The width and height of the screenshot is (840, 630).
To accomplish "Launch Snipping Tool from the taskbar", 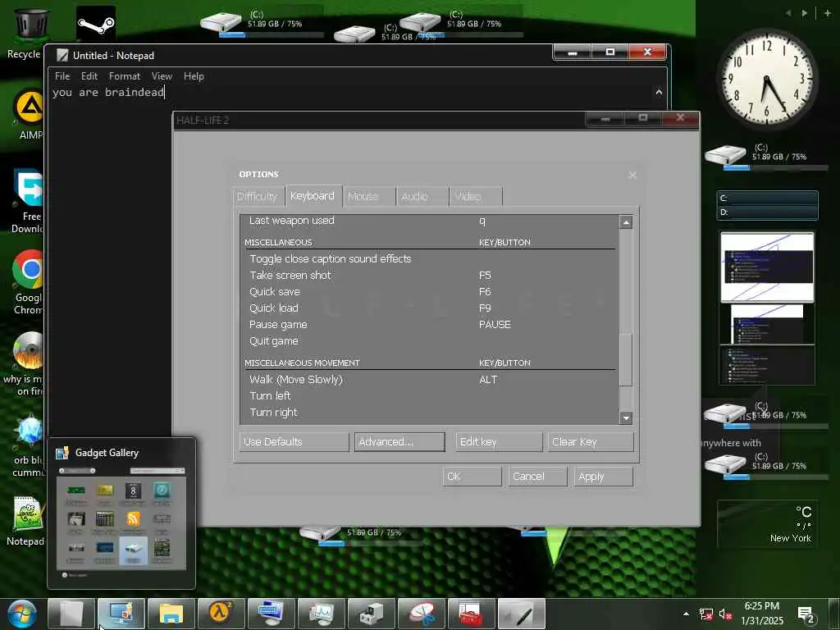I will tap(422, 614).
